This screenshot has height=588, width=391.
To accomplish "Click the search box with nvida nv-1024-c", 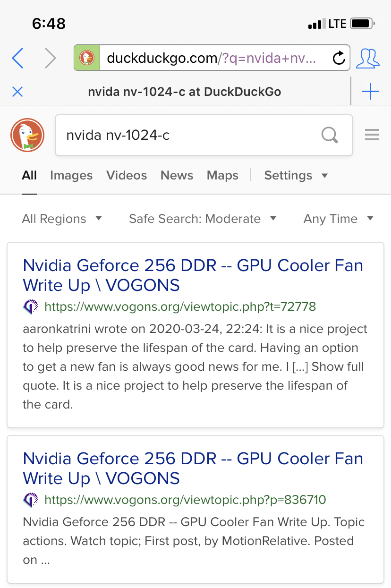I will [x=204, y=135].
